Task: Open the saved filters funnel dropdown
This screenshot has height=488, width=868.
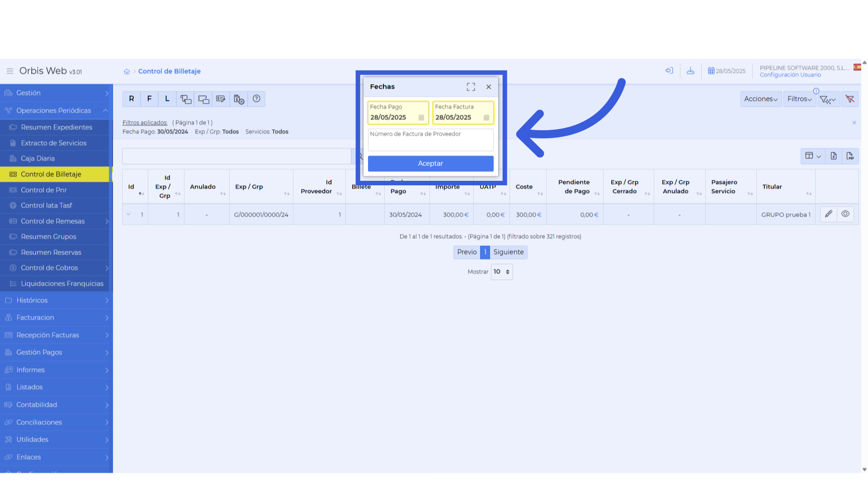Action: click(x=828, y=99)
